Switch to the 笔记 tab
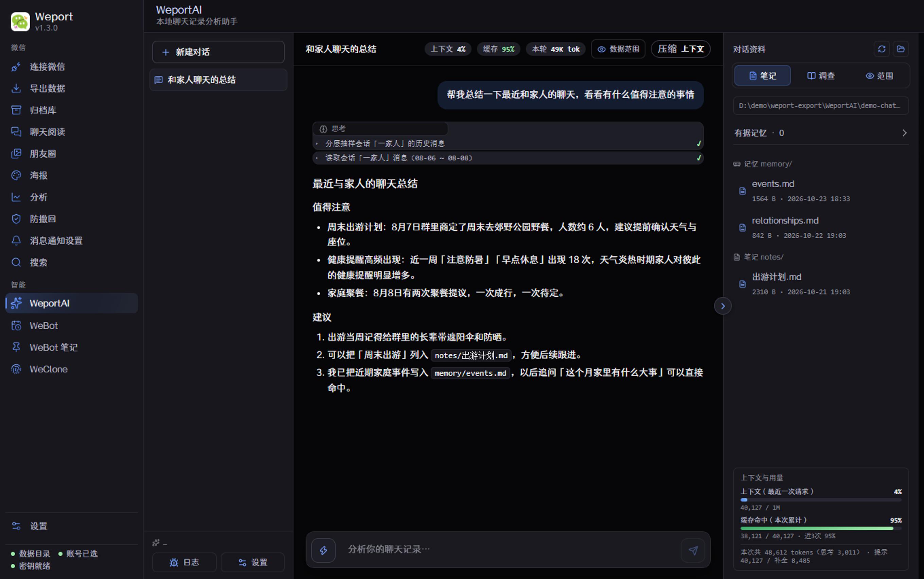 (763, 76)
